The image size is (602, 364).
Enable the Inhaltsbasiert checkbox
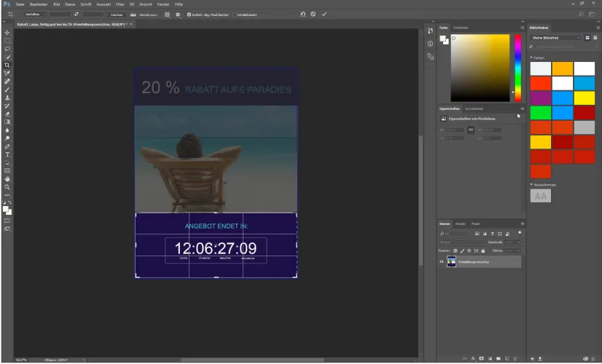tap(234, 15)
